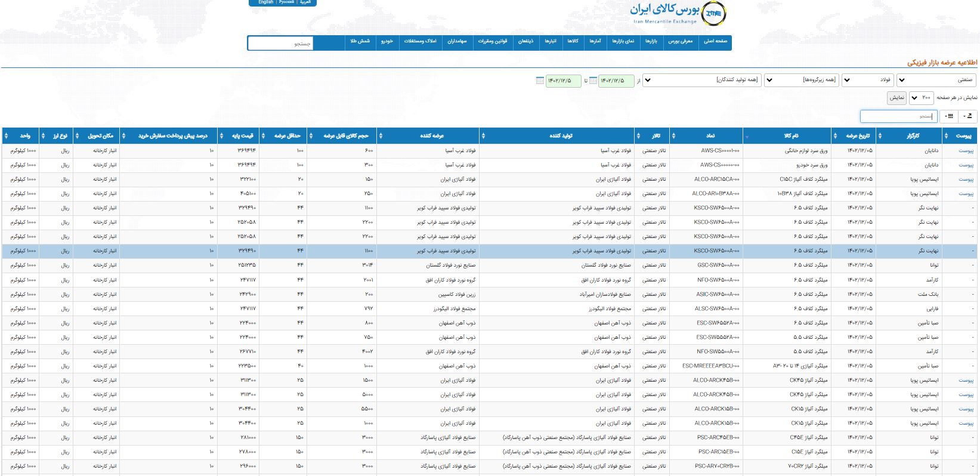The width and height of the screenshot is (980, 476).
Task: Sort table by نام کالا column
Action: pos(787,136)
